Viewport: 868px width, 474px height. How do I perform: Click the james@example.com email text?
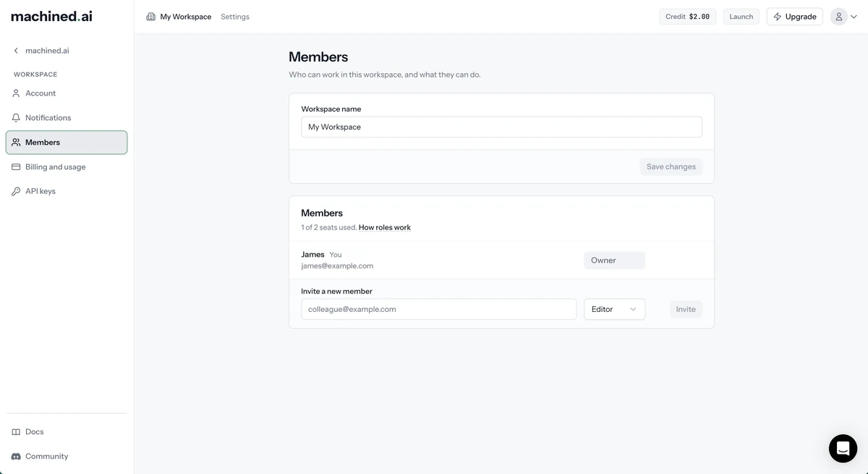(337, 266)
